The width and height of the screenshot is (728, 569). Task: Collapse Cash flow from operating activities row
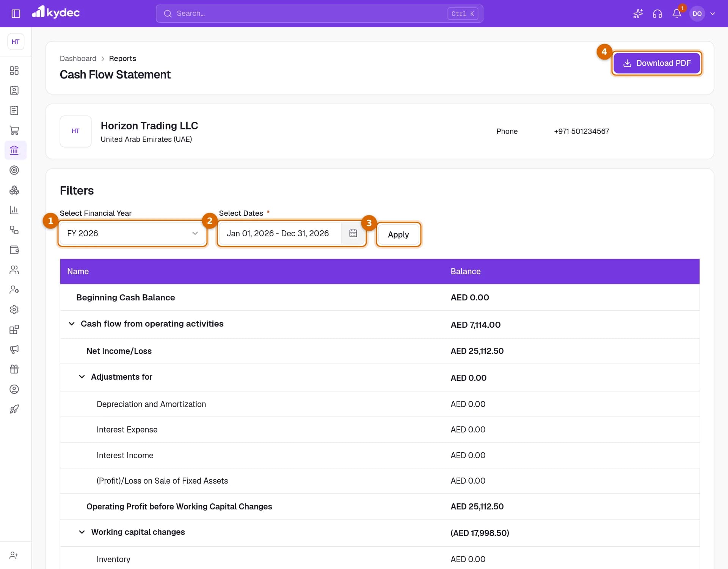[x=71, y=324]
